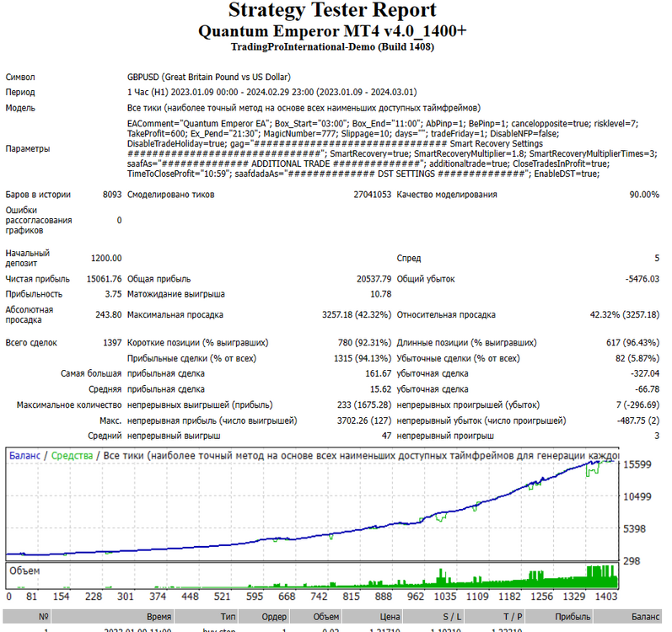Image resolution: width=672 pixels, height=632 pixels.
Task: Click the Модель value Все тики
Action: click(x=304, y=108)
